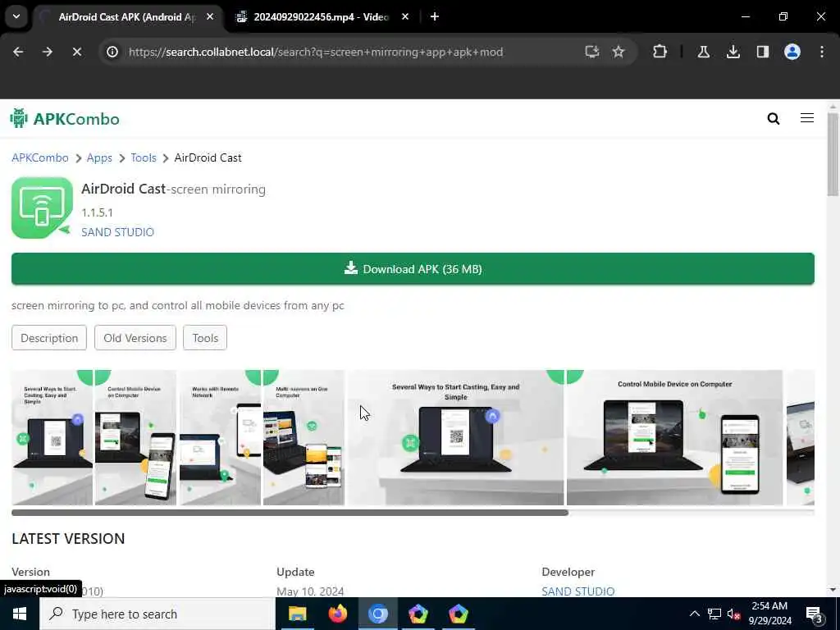Open the notification center icon
This screenshot has width=840, height=630.
coord(815,614)
